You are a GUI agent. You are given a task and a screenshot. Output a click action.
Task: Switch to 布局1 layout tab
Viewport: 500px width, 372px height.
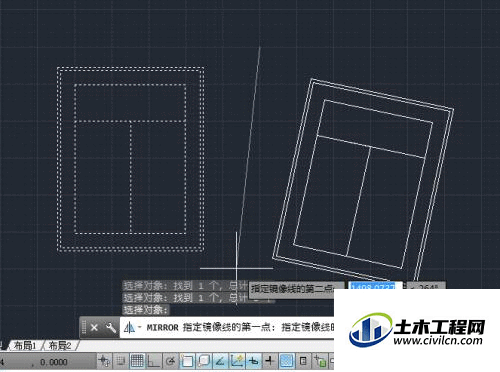point(24,346)
